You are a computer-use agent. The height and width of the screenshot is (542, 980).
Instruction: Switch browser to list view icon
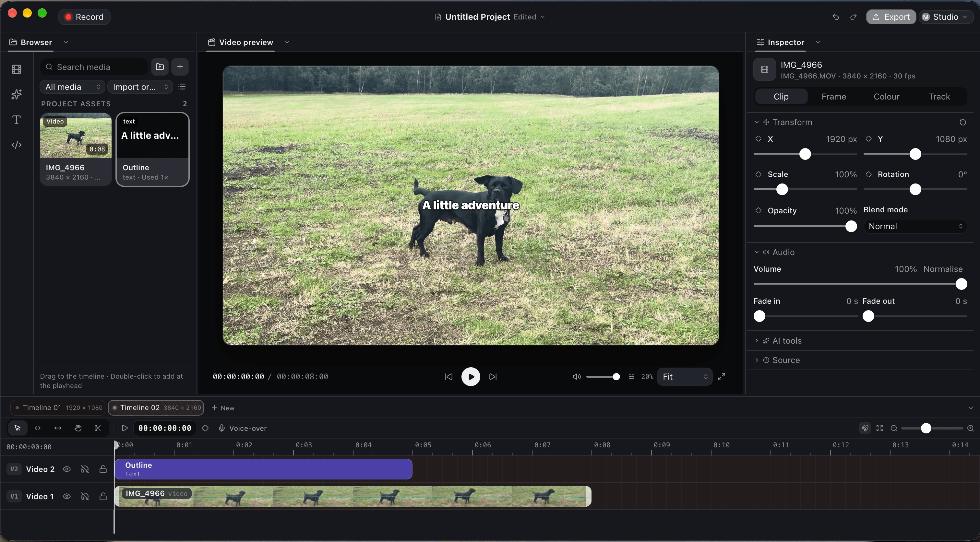[182, 87]
